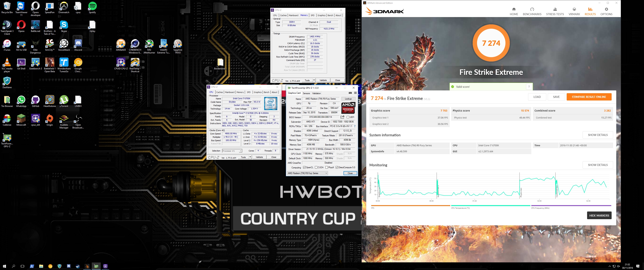Click the orange FPS legend bar
The width and height of the screenshot is (644, 270).
click(x=411, y=206)
